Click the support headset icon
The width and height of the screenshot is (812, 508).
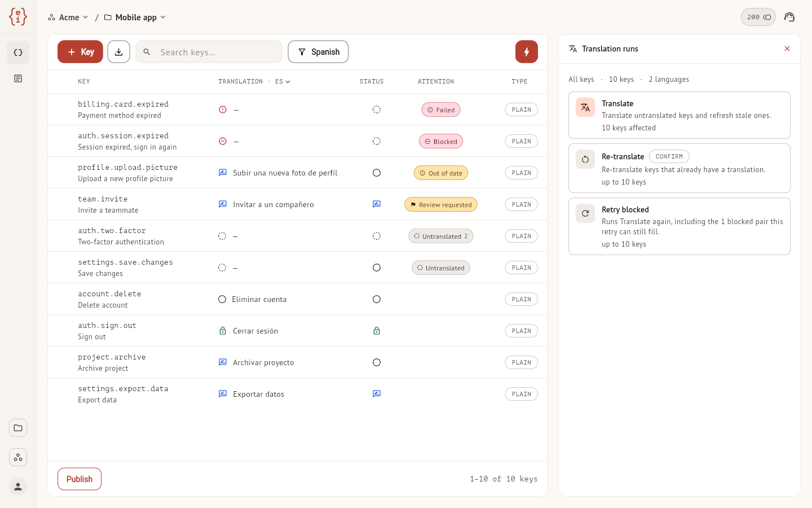pyautogui.click(x=789, y=17)
